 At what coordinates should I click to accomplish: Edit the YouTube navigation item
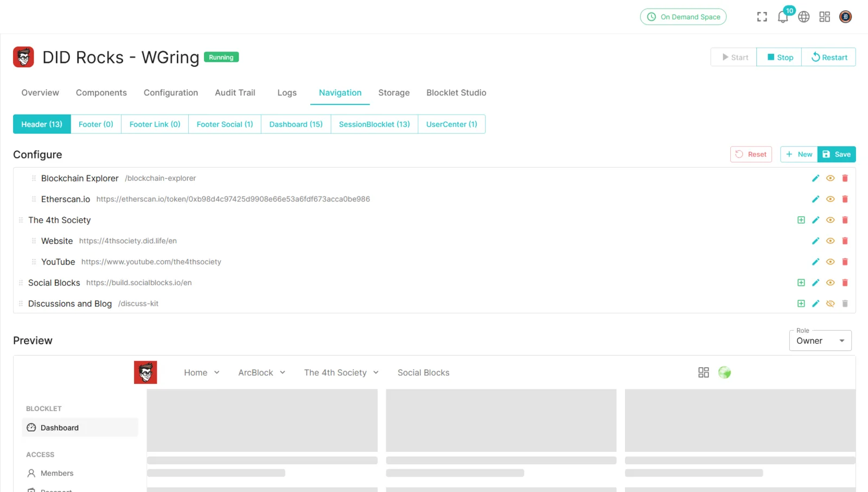tap(815, 262)
